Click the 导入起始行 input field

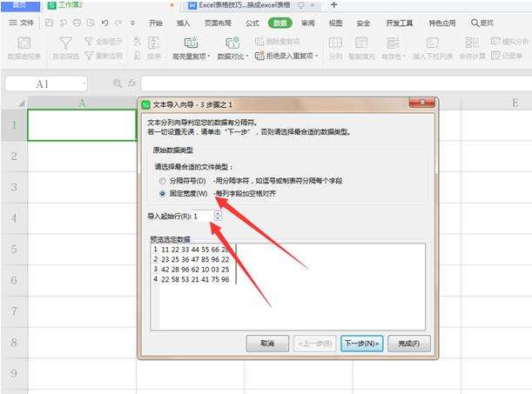[203, 216]
